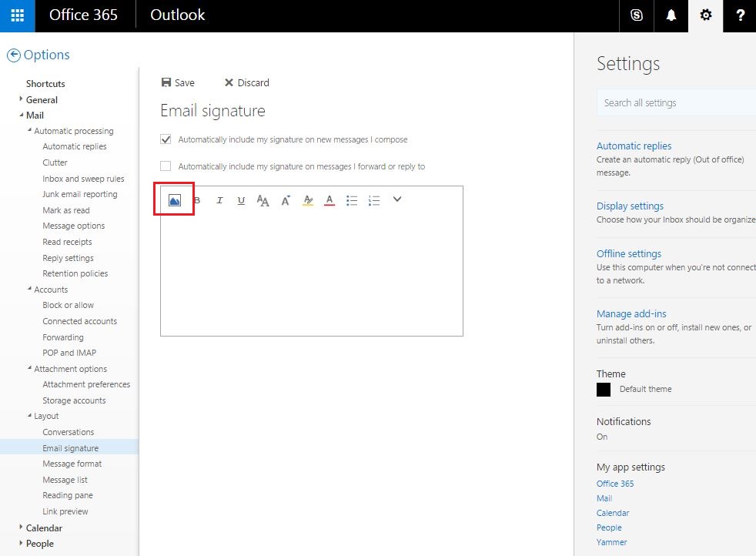Insert a bulleted list
Image resolution: width=756 pixels, height=556 pixels.
pyautogui.click(x=352, y=200)
